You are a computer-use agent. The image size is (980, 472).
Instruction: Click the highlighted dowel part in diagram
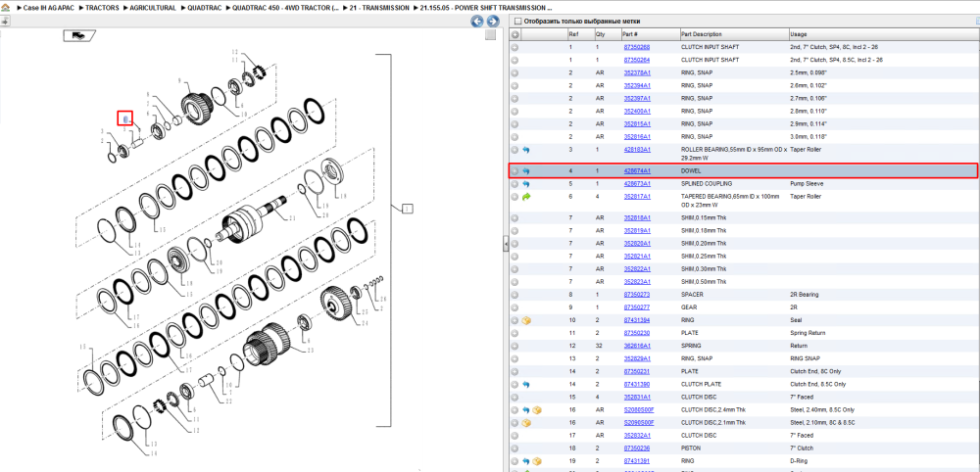coord(125,118)
